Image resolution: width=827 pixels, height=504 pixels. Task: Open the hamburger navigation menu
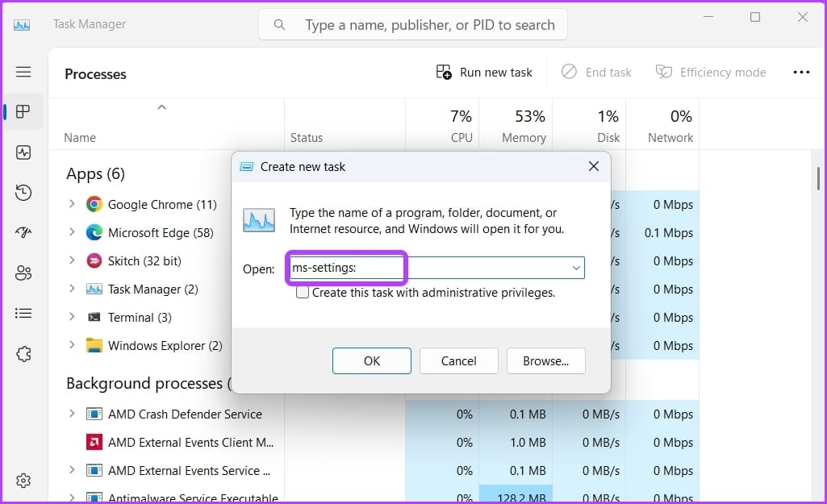(x=23, y=72)
